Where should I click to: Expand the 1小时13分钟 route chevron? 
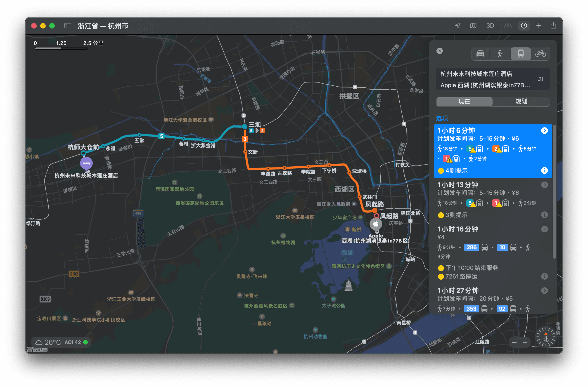545,185
